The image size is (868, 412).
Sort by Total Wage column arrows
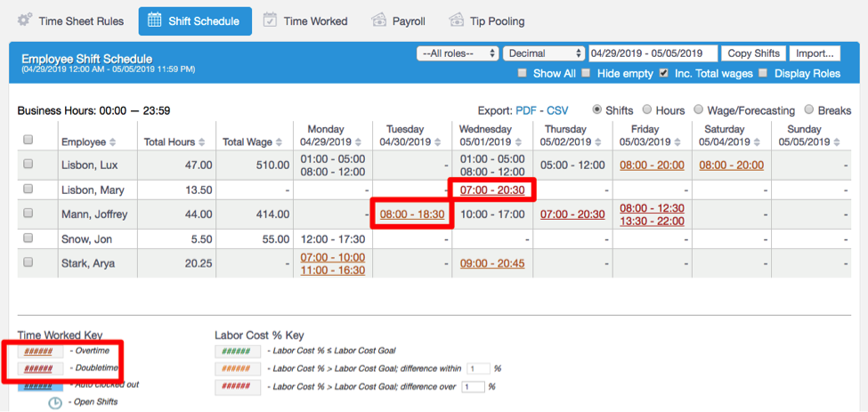pyautogui.click(x=279, y=142)
